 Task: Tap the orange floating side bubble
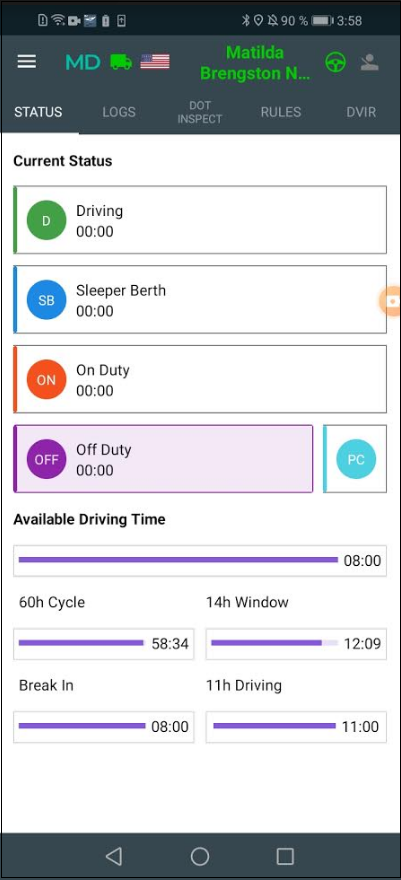click(391, 301)
